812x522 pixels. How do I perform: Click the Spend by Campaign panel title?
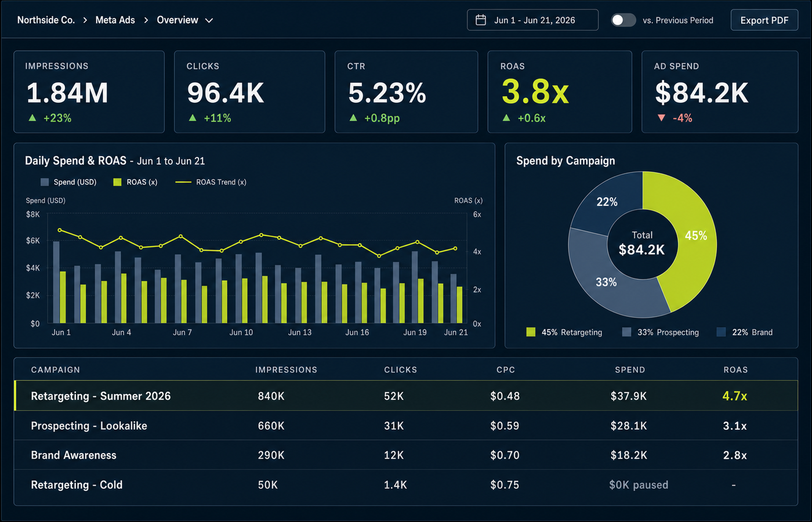565,161
